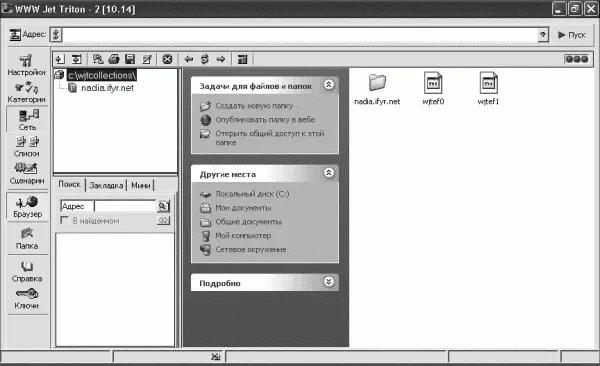600x366 pixels.
Task: Open the Мои документы link
Action: click(x=243, y=208)
